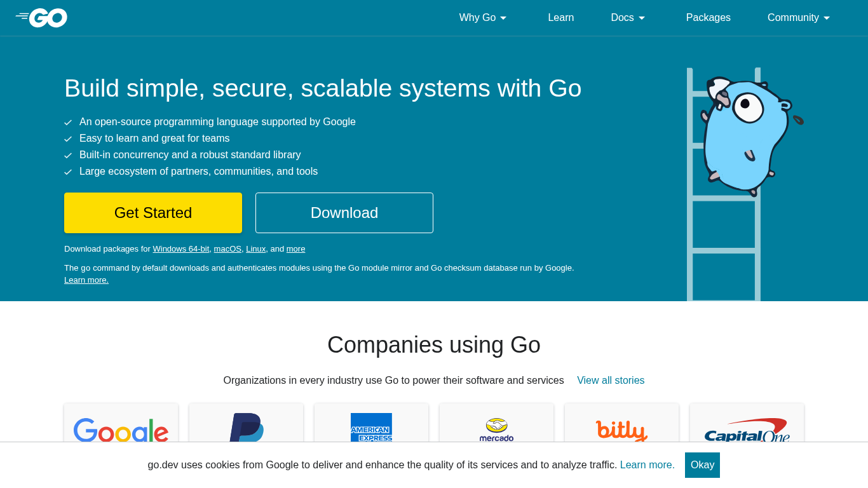868x488 pixels.
Task: Expand the Docs dropdown menu
Action: (628, 18)
